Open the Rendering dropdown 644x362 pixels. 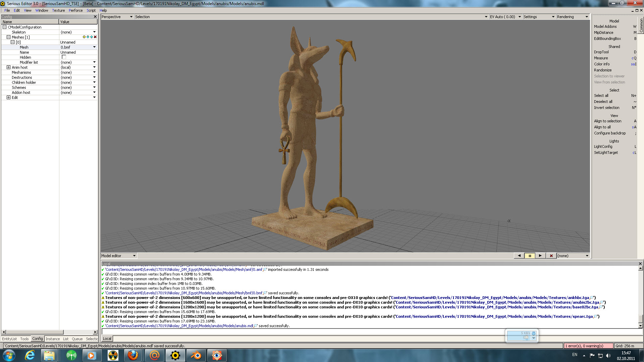click(573, 17)
